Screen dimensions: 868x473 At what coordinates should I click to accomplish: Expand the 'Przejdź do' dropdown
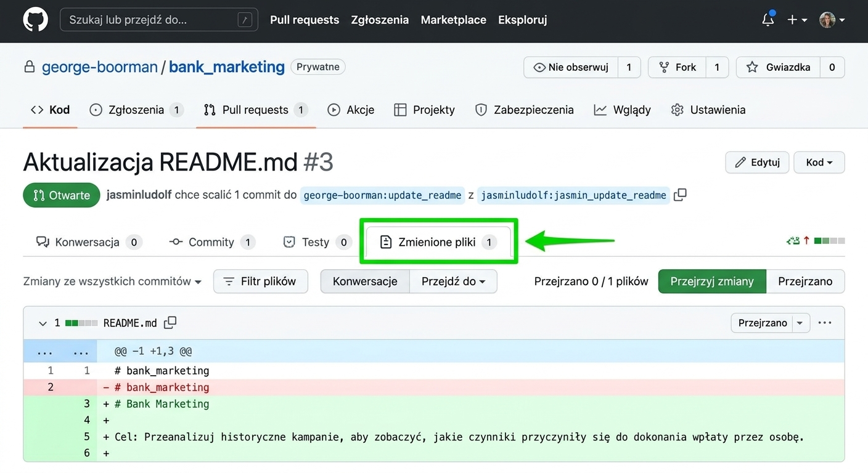pos(453,281)
